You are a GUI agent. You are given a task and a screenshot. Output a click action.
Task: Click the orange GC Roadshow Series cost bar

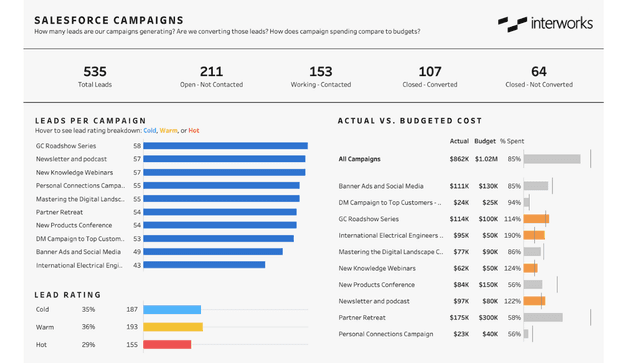[x=536, y=219]
